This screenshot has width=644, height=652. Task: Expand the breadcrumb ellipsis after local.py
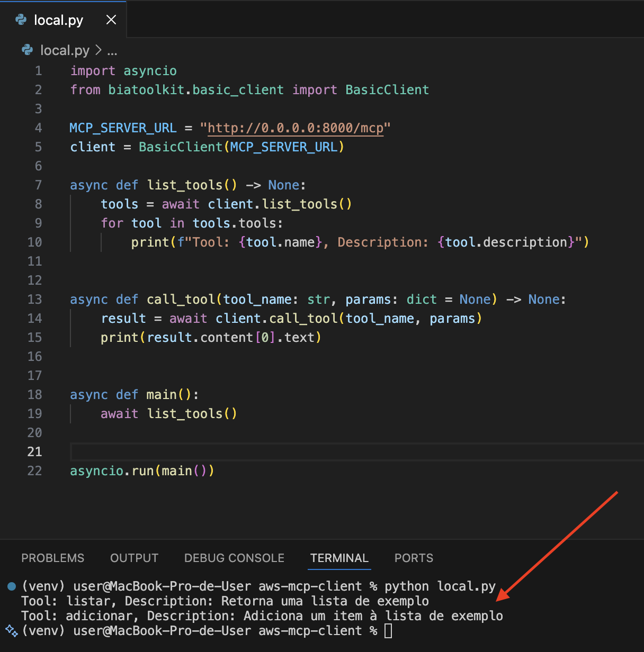pos(112,51)
